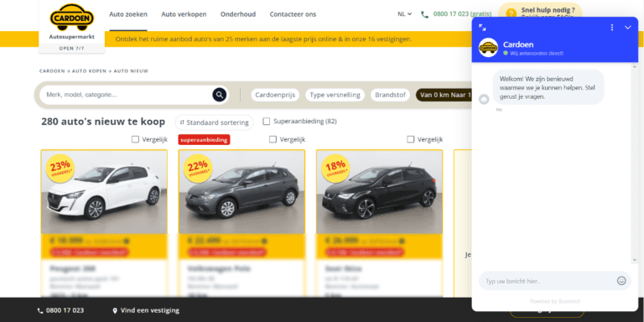Click the yellow banner about 25 merken
The width and height of the screenshot is (644, 322).
(x=263, y=39)
